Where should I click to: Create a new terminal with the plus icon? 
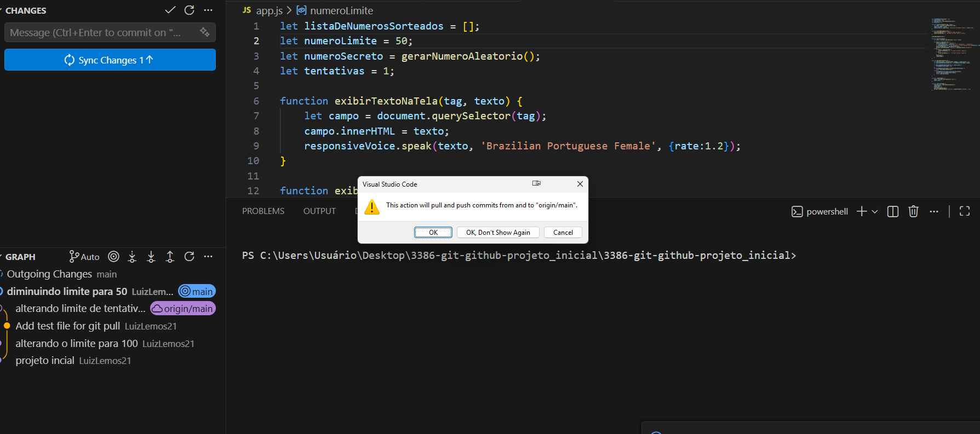pos(862,211)
